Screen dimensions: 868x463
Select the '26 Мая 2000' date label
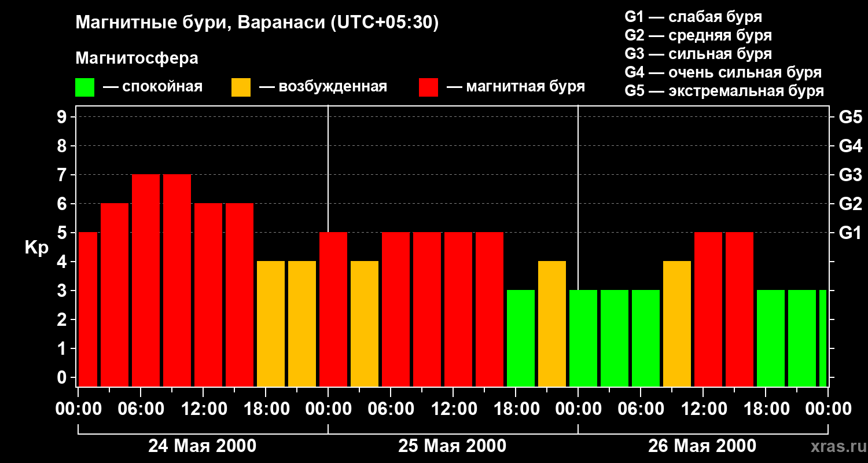pyautogui.click(x=702, y=446)
